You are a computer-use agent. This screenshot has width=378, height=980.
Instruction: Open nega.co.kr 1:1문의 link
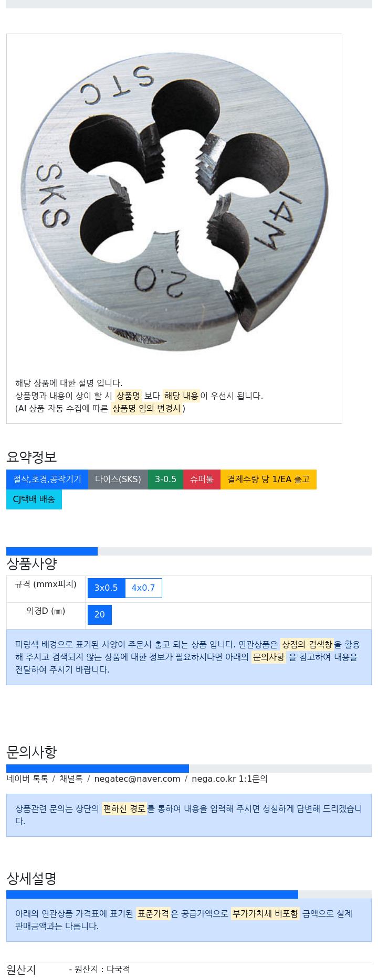click(x=229, y=779)
